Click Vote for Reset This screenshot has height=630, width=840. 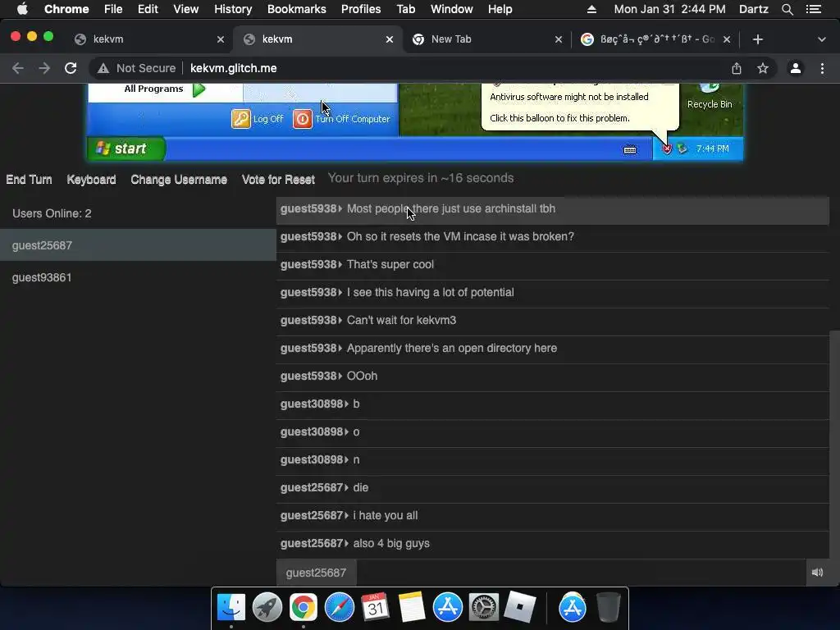click(x=278, y=180)
